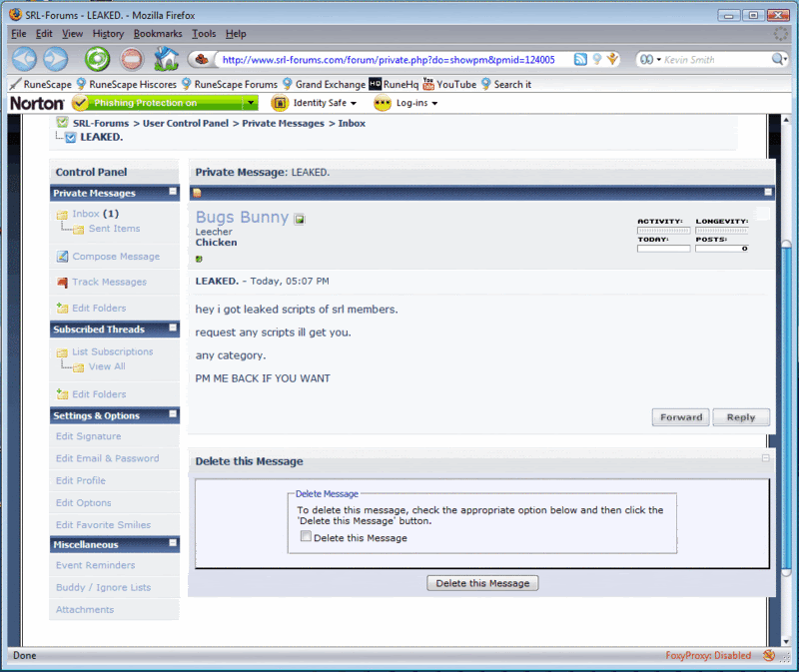Open the Identity Safe dropdown
Screen dimensions: 799x672
(x=314, y=103)
